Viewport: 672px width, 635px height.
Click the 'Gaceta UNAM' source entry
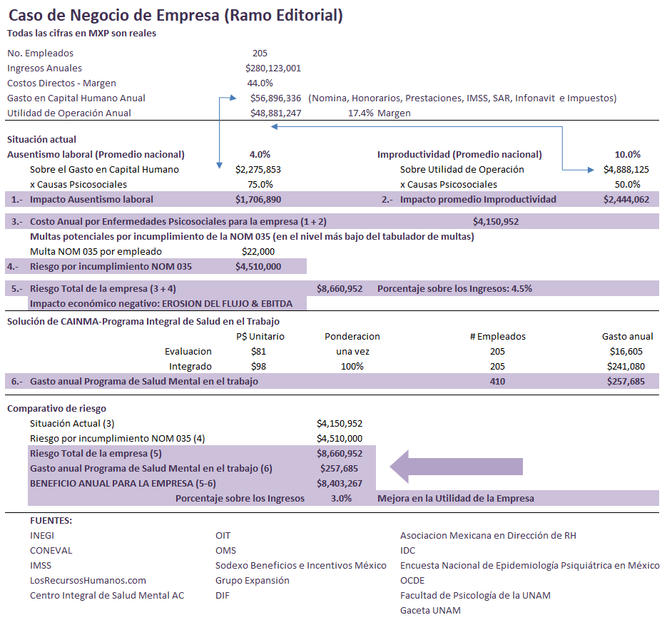pyautogui.click(x=430, y=610)
